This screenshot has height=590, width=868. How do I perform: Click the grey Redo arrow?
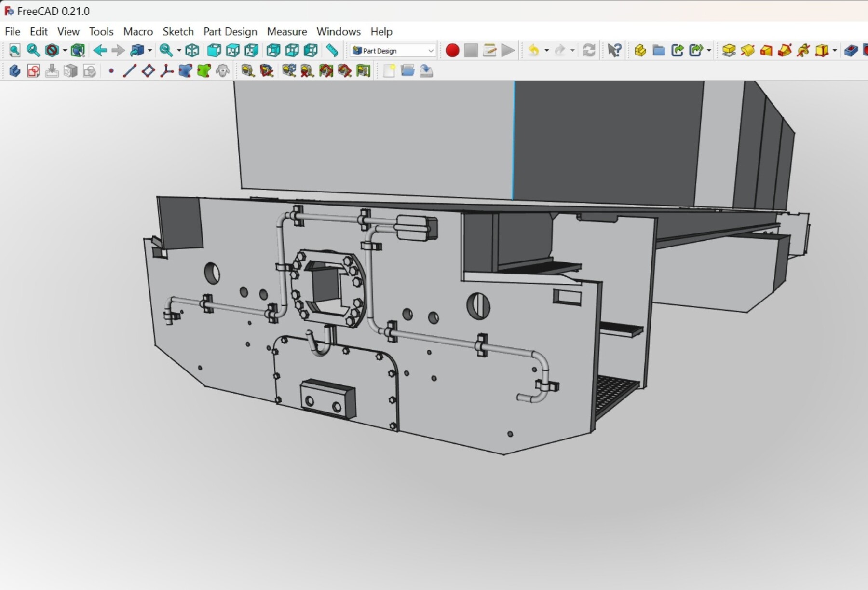coord(560,50)
